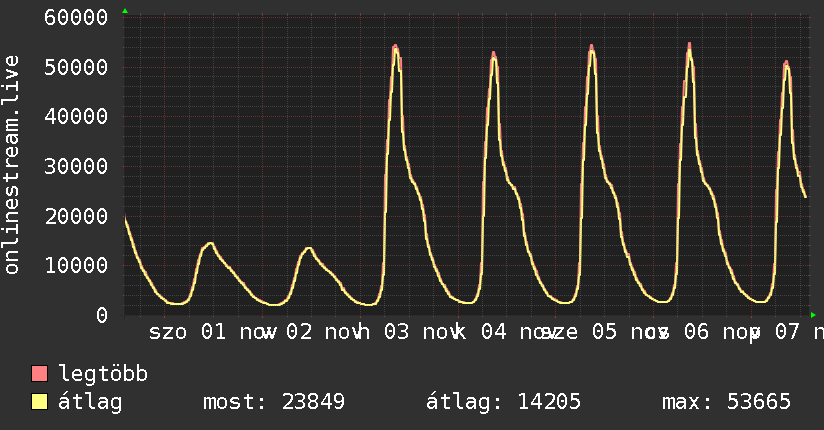Viewport: 824px width, 430px height.
Task: Click the 60000 y-axis label
Action: tap(76, 18)
